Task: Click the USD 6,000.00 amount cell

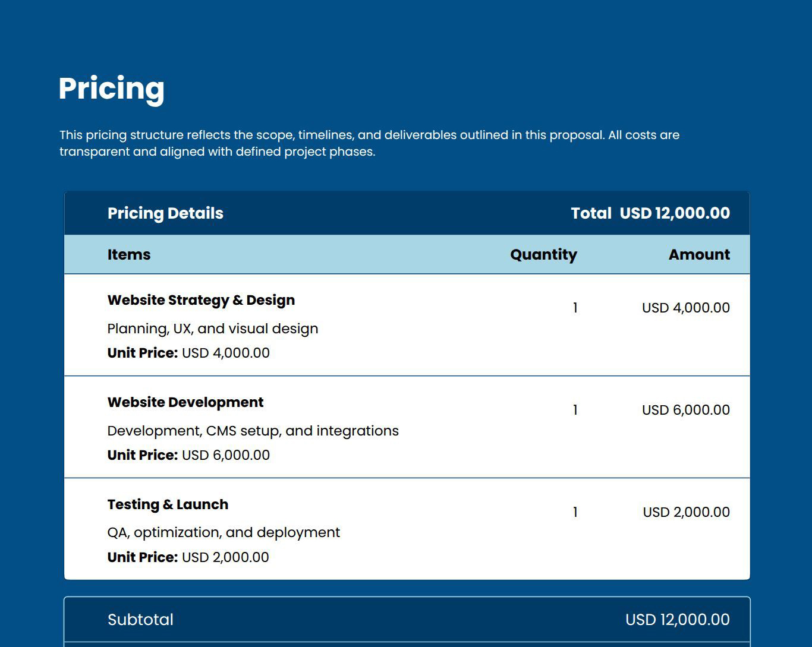Action: [x=685, y=410]
